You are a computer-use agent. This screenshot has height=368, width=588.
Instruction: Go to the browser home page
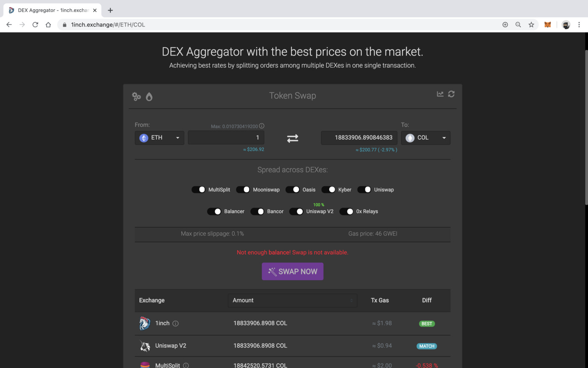tap(48, 25)
